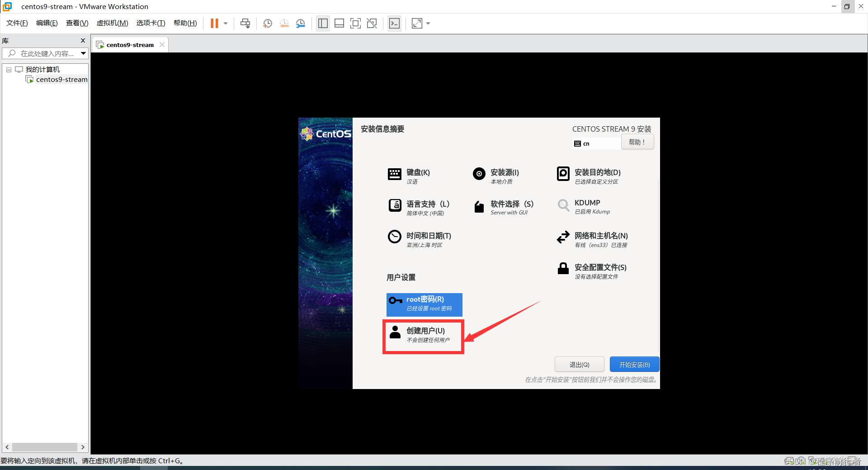Open the 选项卡(T) menu
The height and width of the screenshot is (470, 868).
tap(151, 23)
